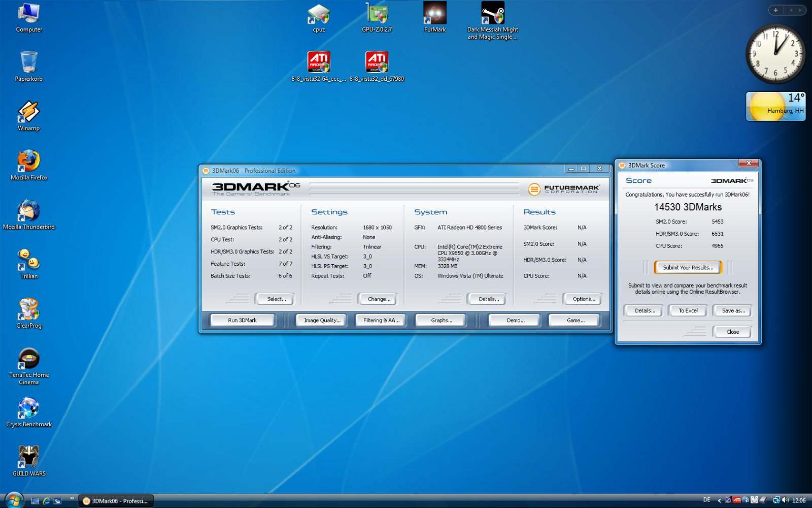Click the CPU Score value 4966
The width and height of the screenshot is (812, 508).
(x=717, y=246)
